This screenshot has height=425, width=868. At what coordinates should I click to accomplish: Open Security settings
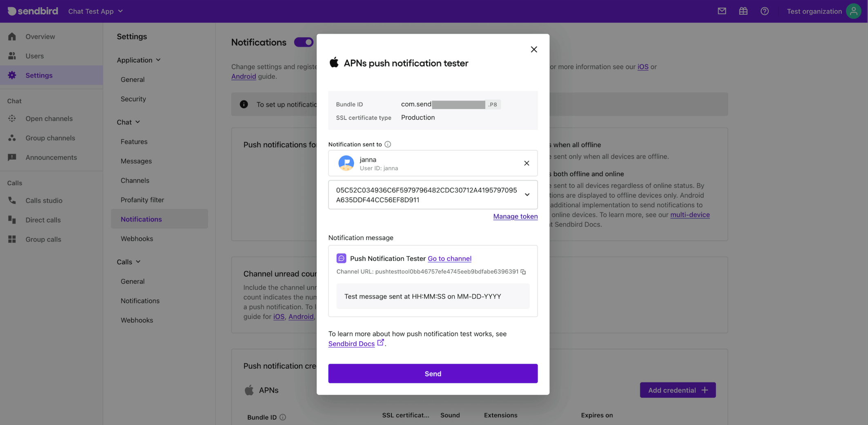coord(133,99)
